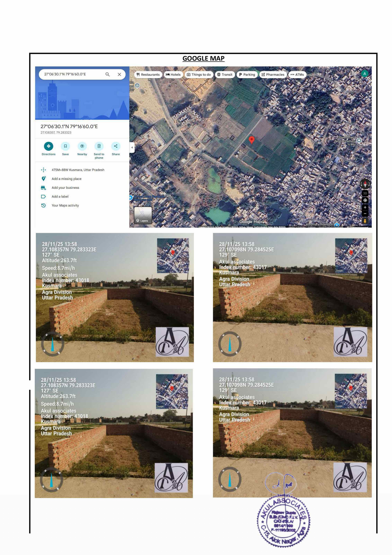Image resolution: width=392 pixels, height=555 pixels.
Task: Click Add a label option
Action: (60, 196)
